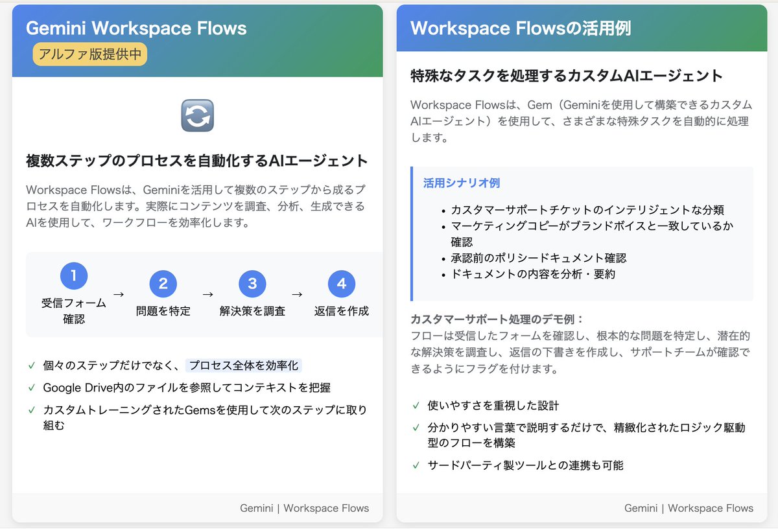Click the bullet マーケティングコピーがブランドボイスと一致しているか

(592, 226)
